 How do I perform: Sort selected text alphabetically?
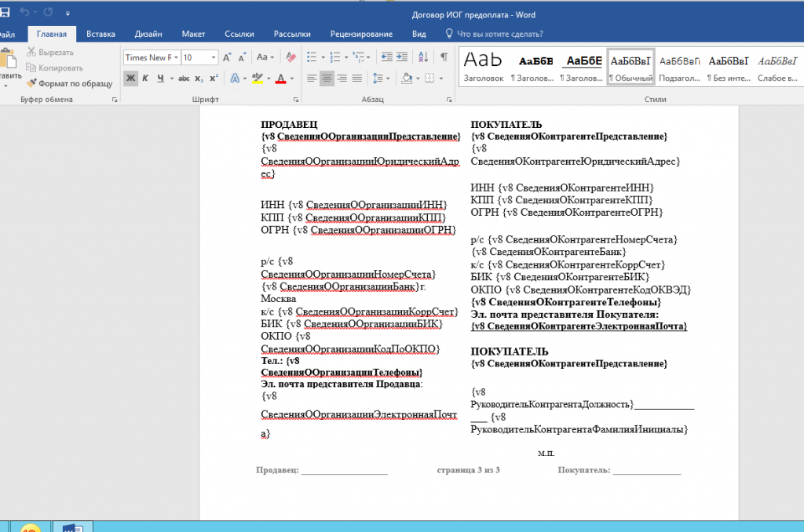tap(423, 57)
